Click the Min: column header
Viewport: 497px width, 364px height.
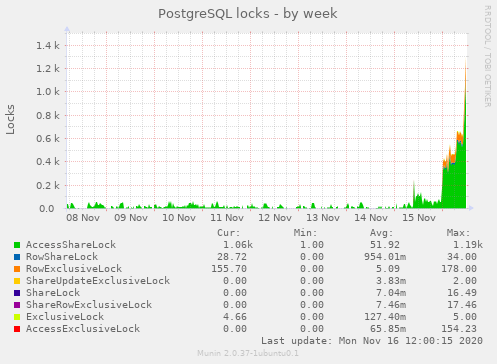pos(305,233)
